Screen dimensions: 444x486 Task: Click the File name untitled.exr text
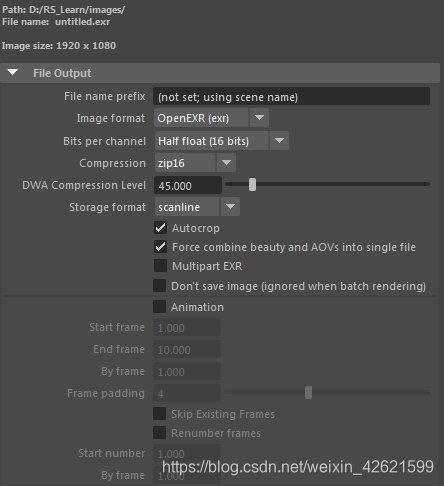(56, 22)
